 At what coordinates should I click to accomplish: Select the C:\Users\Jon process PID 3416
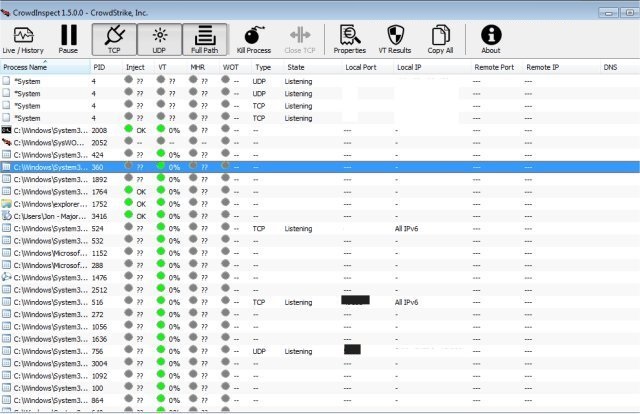[320, 216]
